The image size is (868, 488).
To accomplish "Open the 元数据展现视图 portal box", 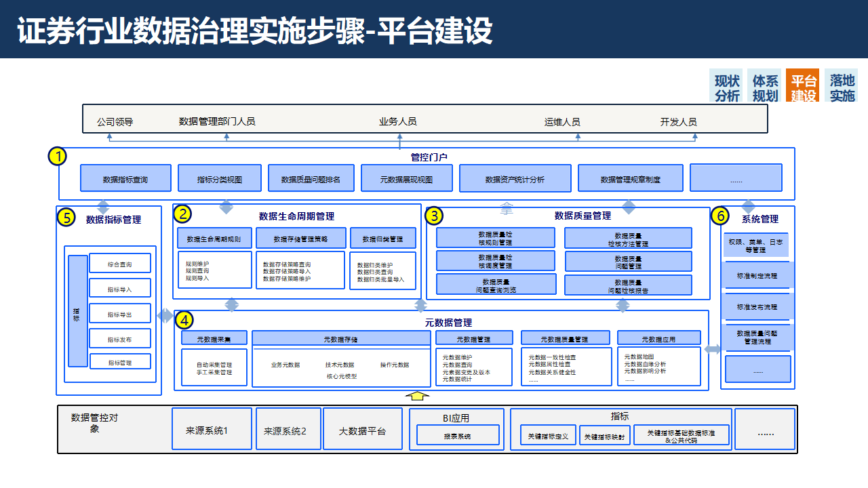I will pyautogui.click(x=406, y=178).
